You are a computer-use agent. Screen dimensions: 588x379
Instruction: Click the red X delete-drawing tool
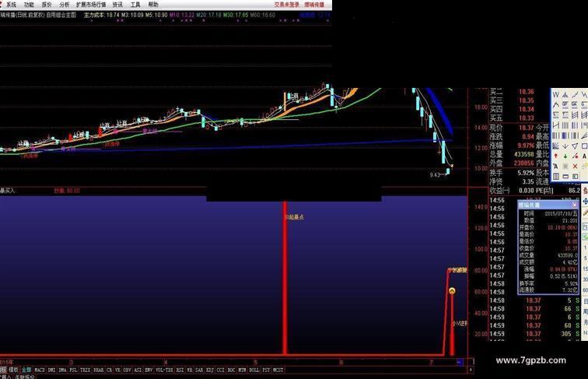click(x=575, y=167)
